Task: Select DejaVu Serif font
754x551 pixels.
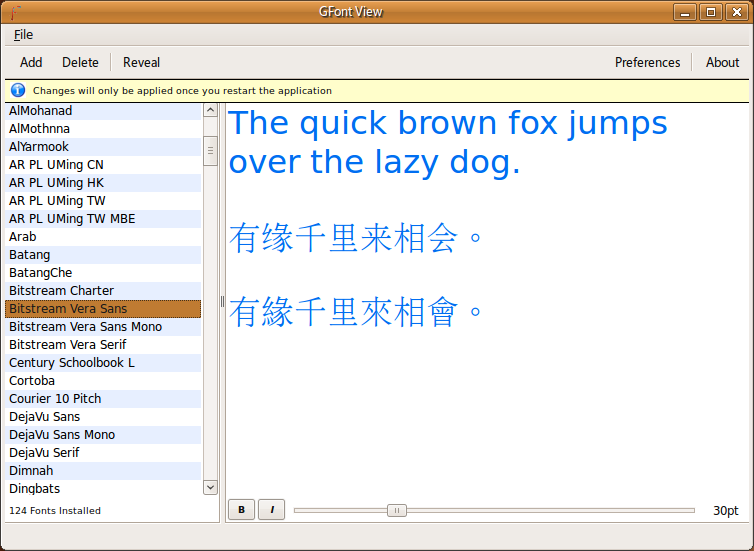Action: coord(103,453)
